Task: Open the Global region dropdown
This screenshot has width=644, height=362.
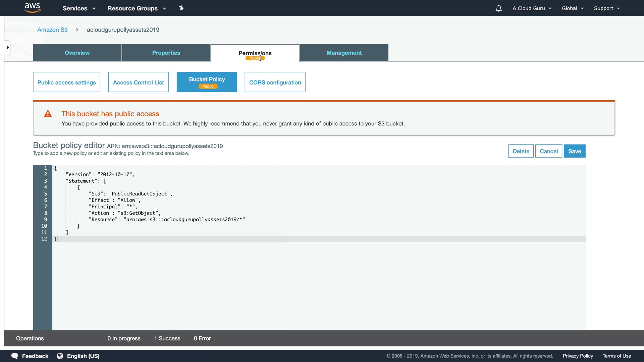Action: tap(573, 8)
